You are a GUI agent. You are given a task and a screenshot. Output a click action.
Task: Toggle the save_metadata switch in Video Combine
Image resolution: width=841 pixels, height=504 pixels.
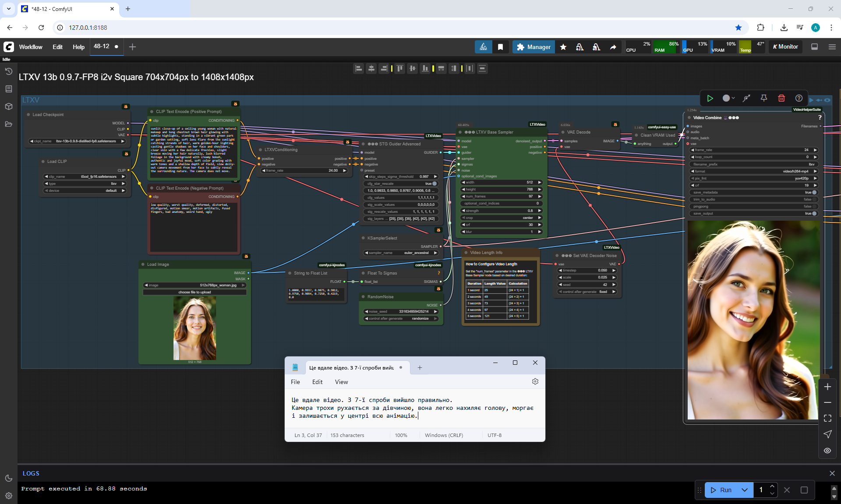tap(814, 192)
